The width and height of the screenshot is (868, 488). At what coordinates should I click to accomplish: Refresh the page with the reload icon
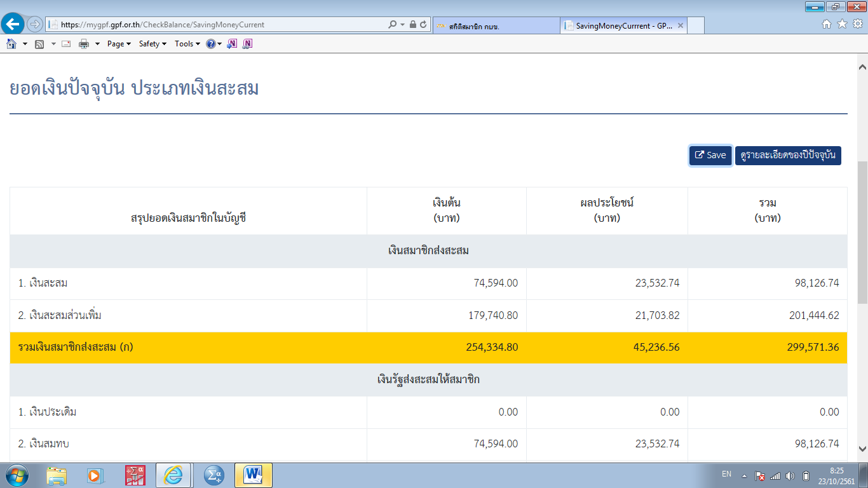(423, 25)
